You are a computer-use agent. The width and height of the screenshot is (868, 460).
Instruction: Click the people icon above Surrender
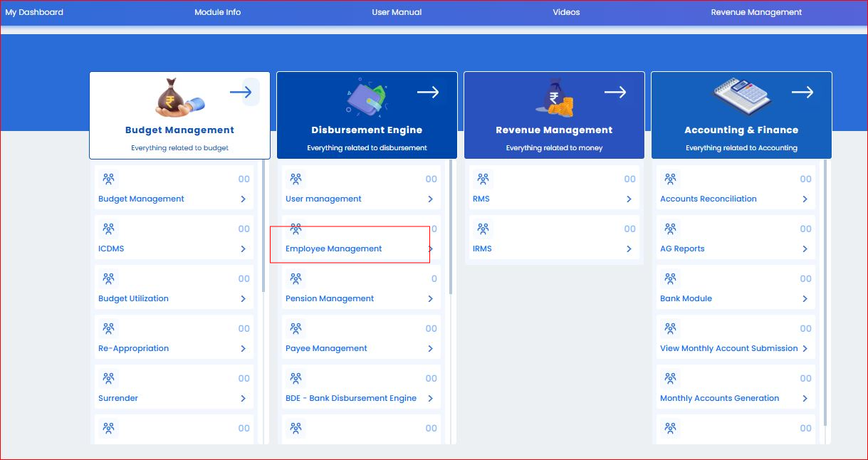point(108,378)
